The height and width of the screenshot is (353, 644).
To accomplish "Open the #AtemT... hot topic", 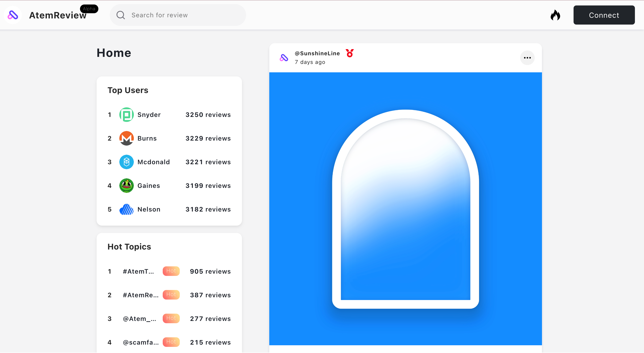I will 138,271.
